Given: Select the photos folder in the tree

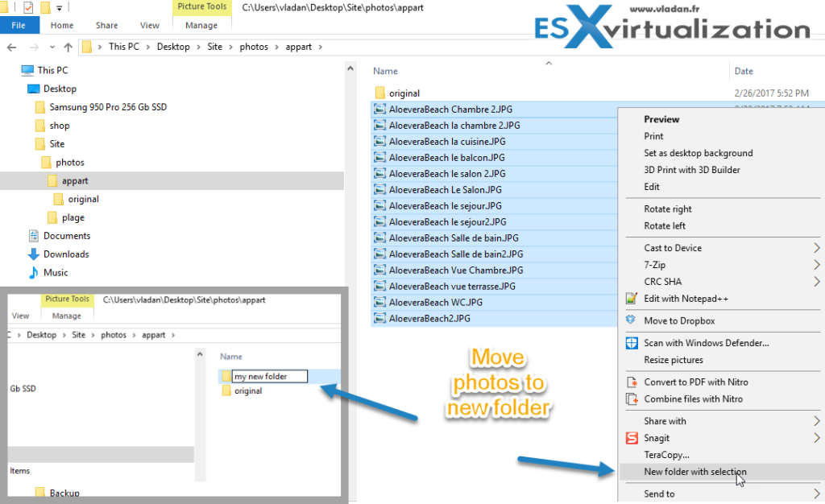Looking at the screenshot, I should (x=70, y=163).
